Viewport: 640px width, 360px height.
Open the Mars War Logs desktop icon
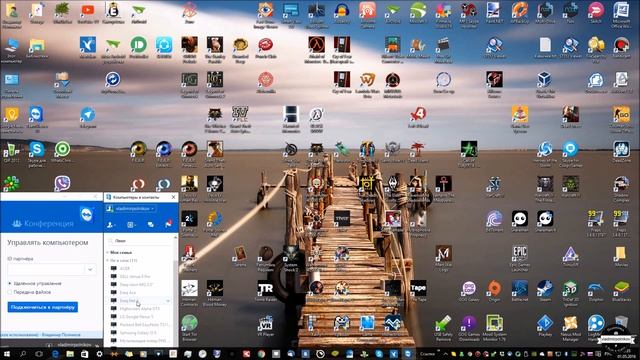443,258
